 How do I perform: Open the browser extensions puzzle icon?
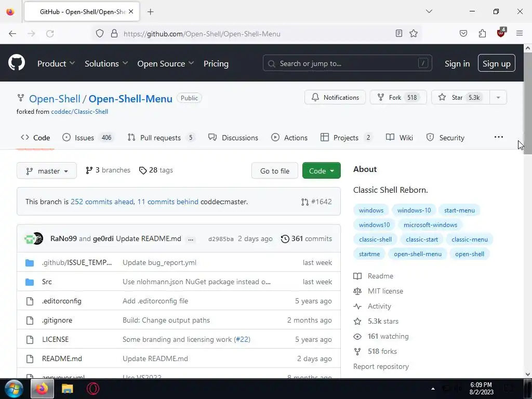(482, 33)
